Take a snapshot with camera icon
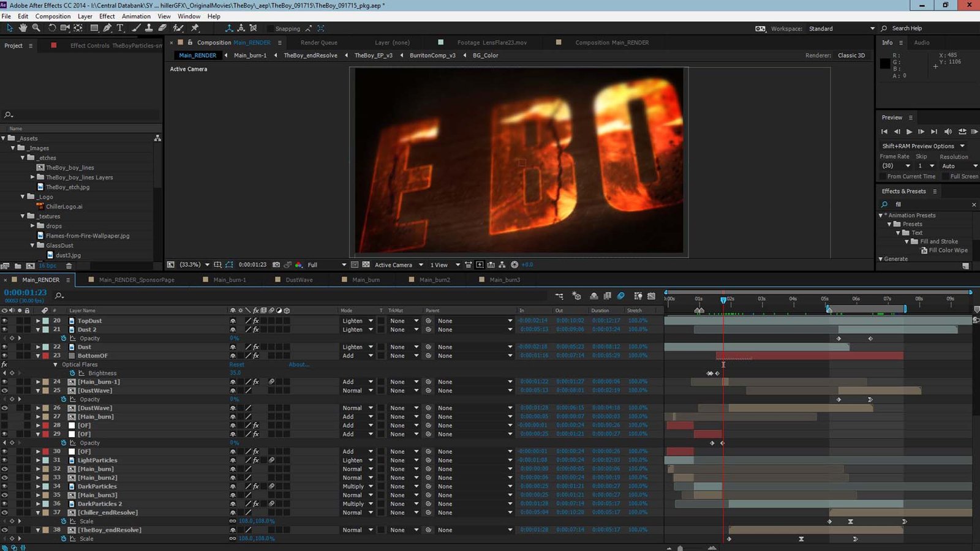Viewport: 980px width, 551px height. pyautogui.click(x=276, y=265)
